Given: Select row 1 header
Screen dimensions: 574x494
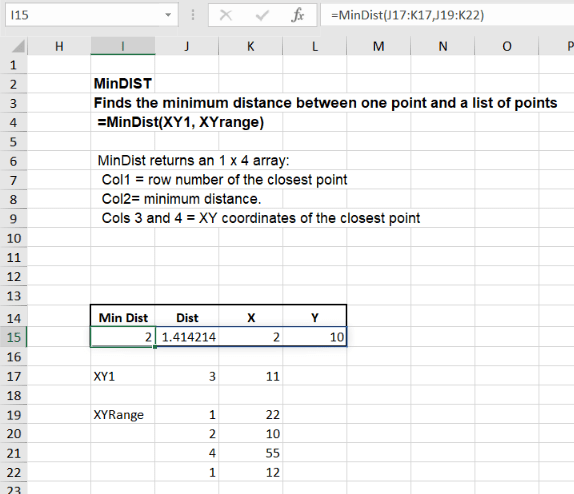Looking at the screenshot, I should coord(14,65).
